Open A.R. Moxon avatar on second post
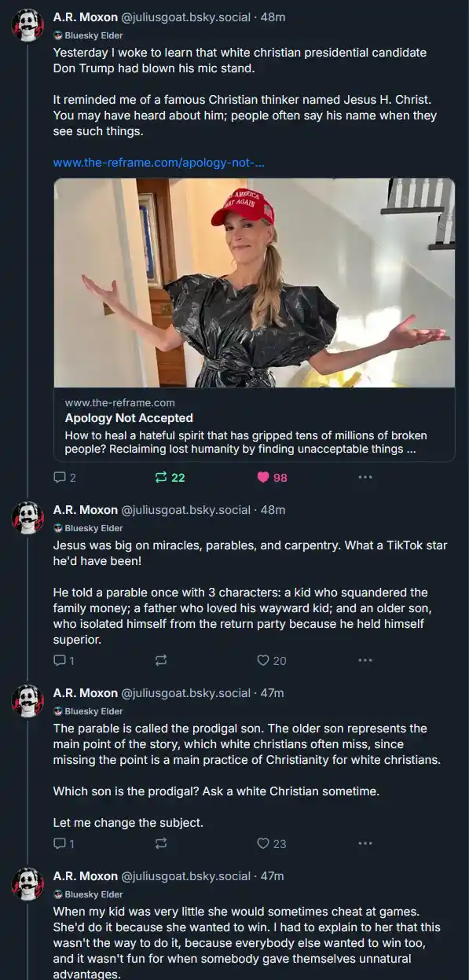 [27, 518]
